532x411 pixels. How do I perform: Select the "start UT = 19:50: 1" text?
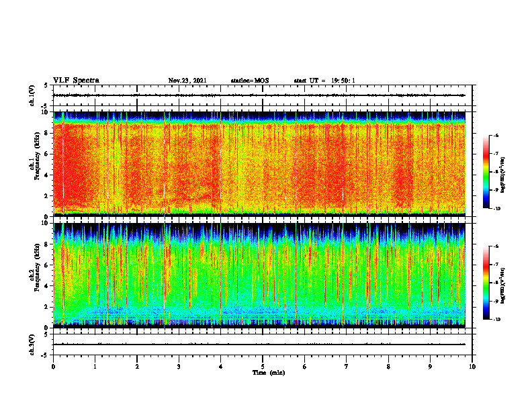[x=324, y=81]
